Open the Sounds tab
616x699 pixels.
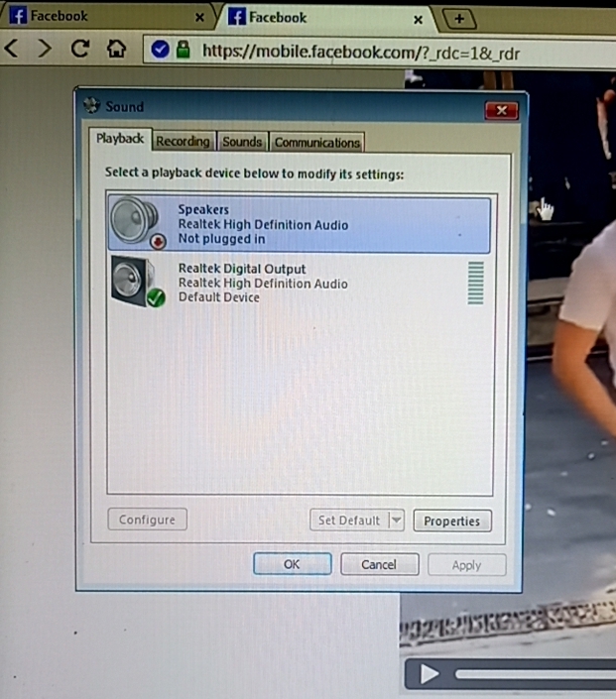tap(242, 142)
